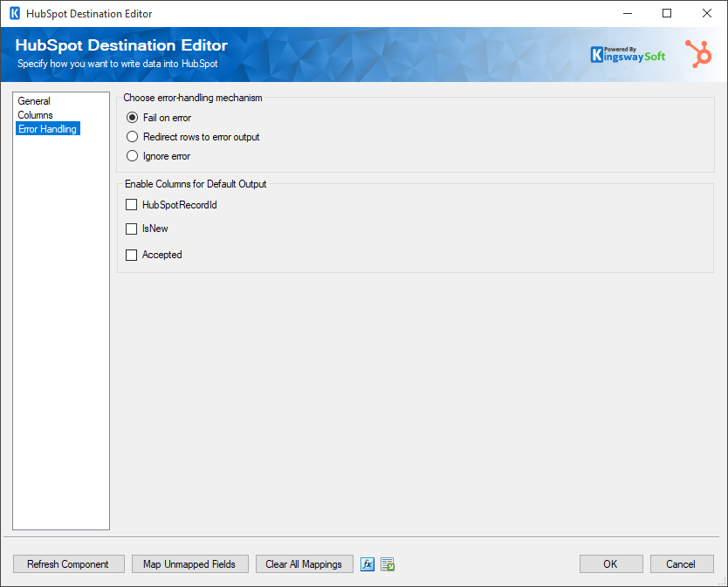Open the expression editor (fx icon)
The image size is (728, 587).
click(x=367, y=564)
